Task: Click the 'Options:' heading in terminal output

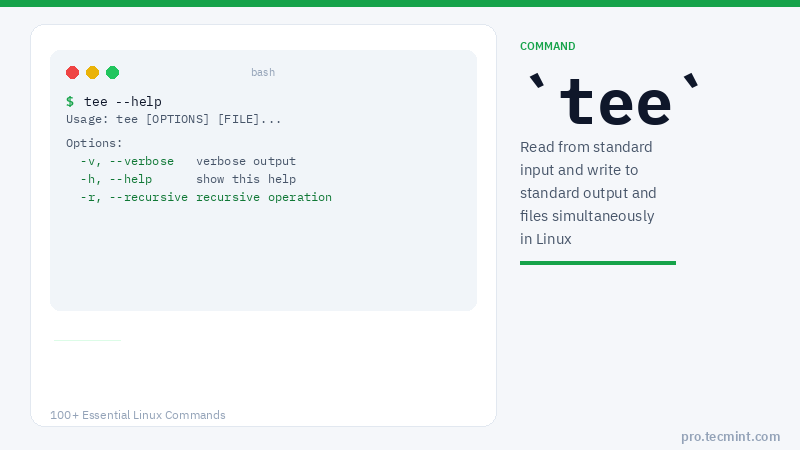Action: point(94,143)
